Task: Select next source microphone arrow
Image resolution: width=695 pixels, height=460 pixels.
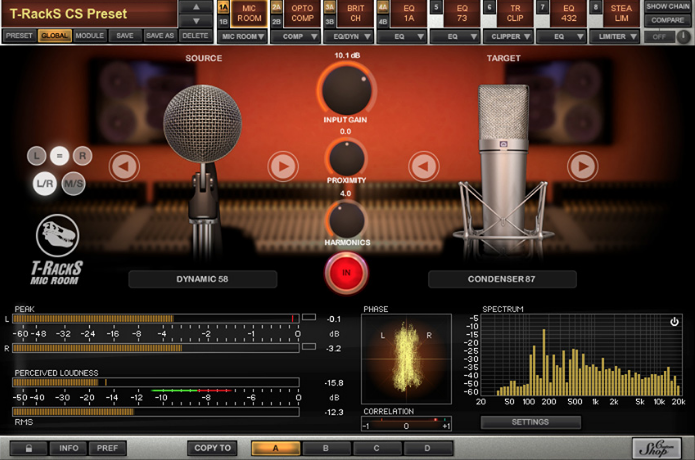Action: click(x=283, y=166)
